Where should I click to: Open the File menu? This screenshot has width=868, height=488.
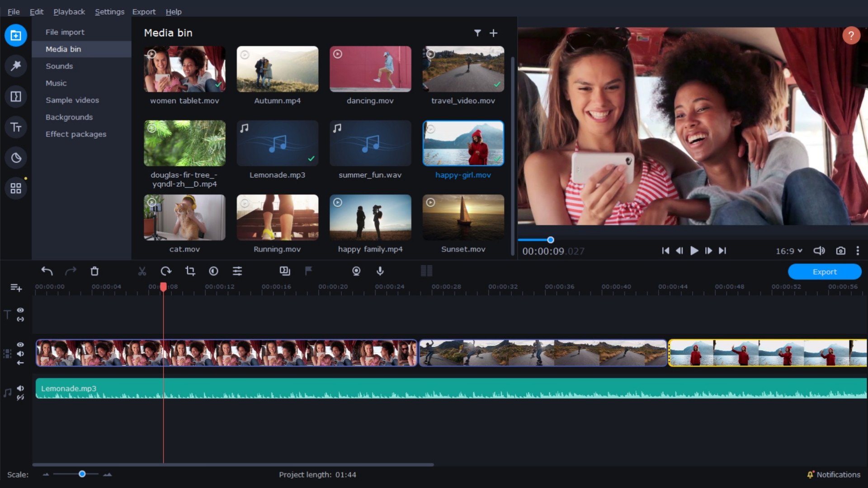13,11
